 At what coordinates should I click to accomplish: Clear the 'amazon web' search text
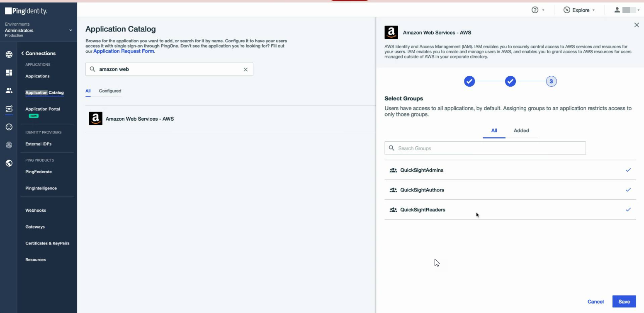245,70
